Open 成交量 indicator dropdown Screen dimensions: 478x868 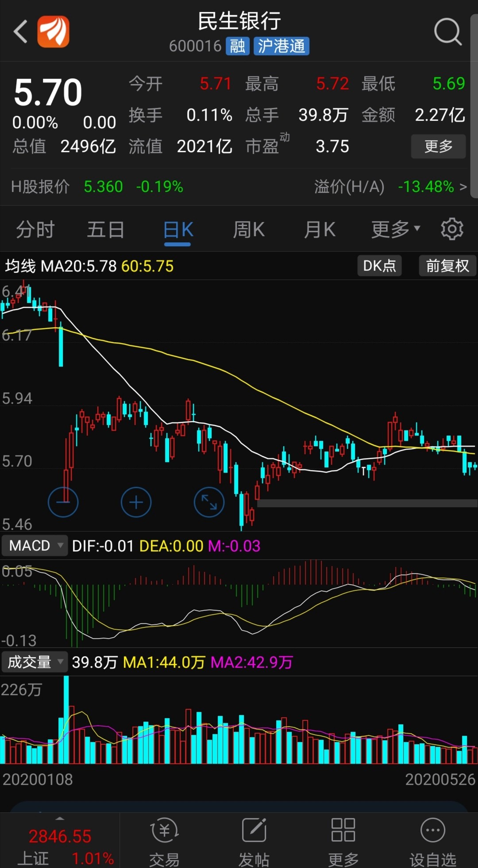[35, 662]
